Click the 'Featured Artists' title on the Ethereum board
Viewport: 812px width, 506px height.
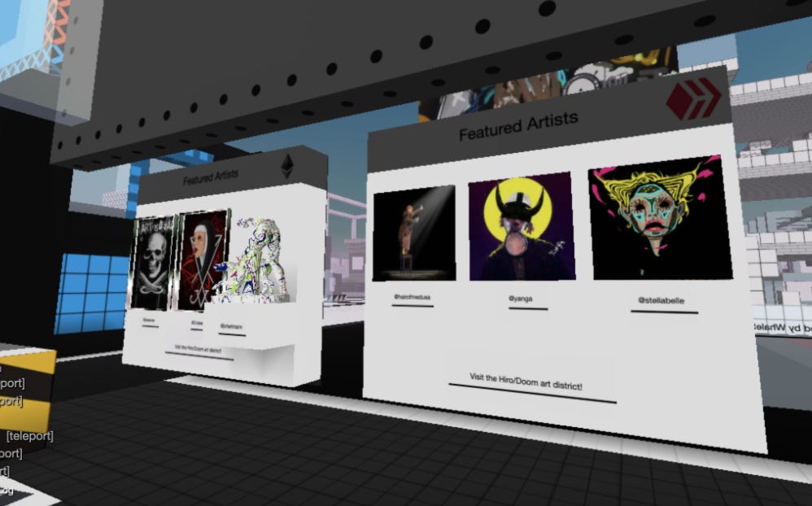point(210,177)
